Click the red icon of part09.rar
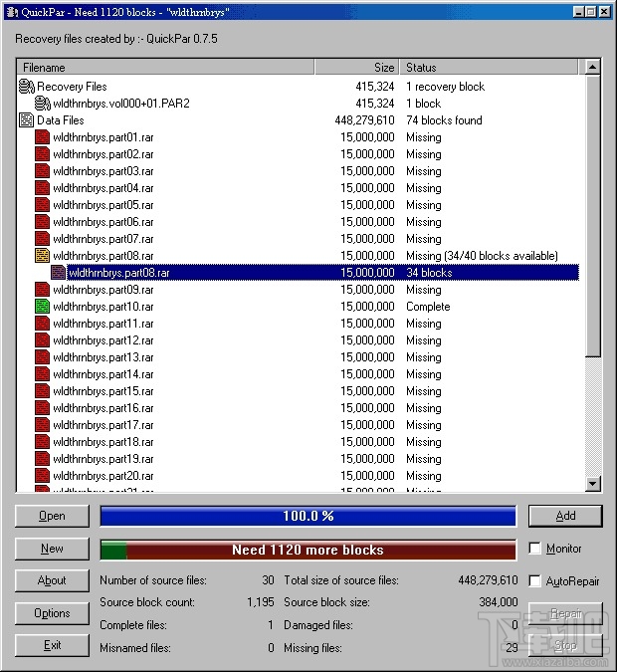Image resolution: width=617 pixels, height=672 pixels. 42,290
